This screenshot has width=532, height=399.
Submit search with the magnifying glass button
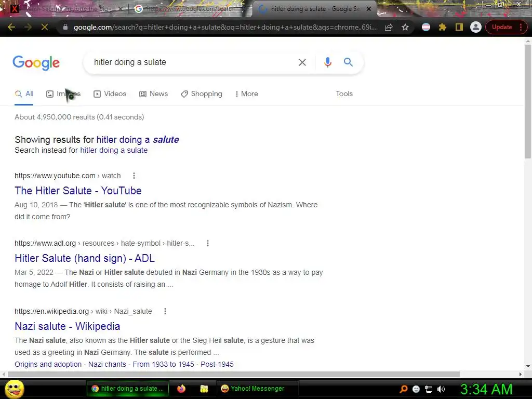(348, 62)
